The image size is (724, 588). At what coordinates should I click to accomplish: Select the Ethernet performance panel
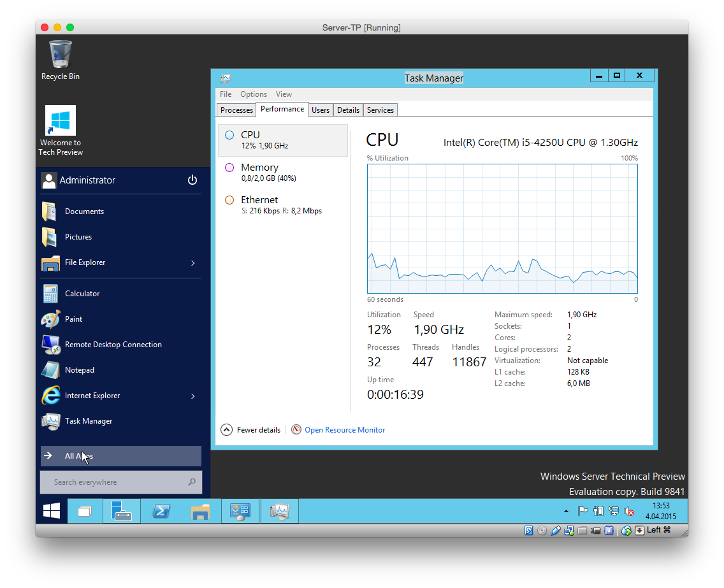click(283, 204)
